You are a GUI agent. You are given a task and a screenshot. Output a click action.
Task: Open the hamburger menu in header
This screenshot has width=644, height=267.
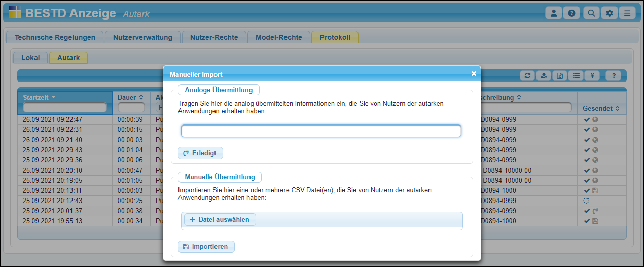click(x=627, y=13)
